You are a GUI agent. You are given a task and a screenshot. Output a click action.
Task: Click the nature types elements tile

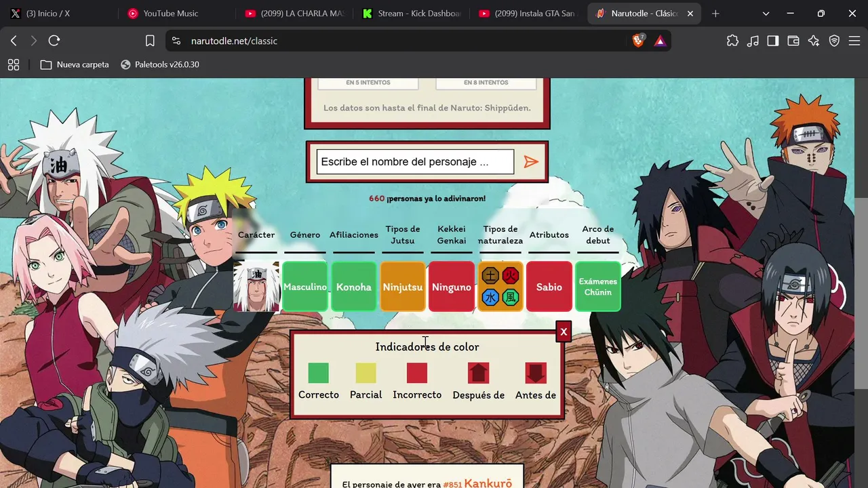pyautogui.click(x=500, y=287)
